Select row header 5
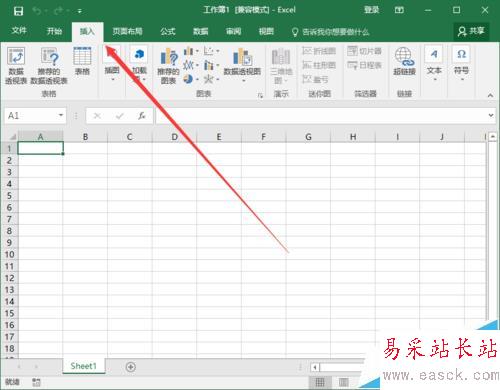 (9, 195)
